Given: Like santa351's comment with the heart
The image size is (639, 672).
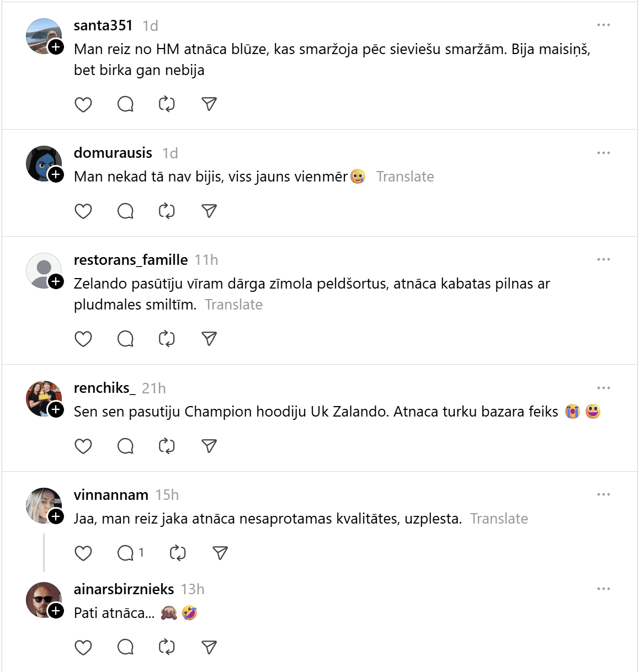Looking at the screenshot, I should tap(83, 104).
